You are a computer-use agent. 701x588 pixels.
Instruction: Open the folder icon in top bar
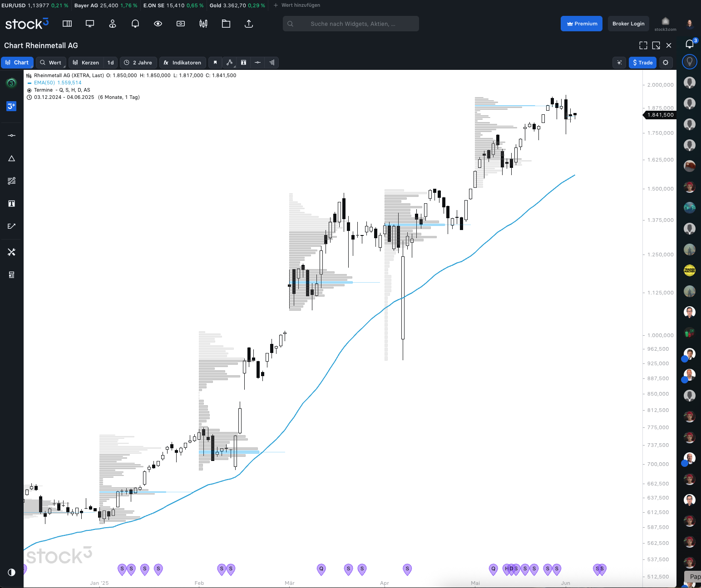pyautogui.click(x=226, y=24)
